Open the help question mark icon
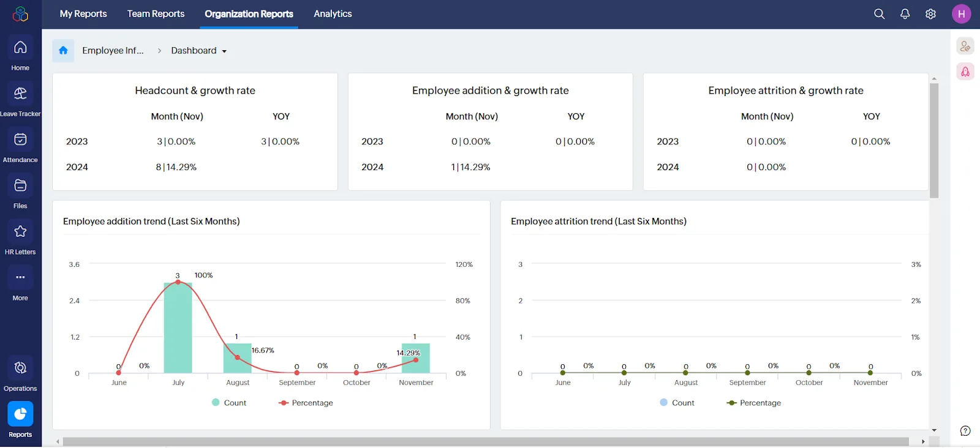This screenshot has width=980, height=448. click(965, 431)
